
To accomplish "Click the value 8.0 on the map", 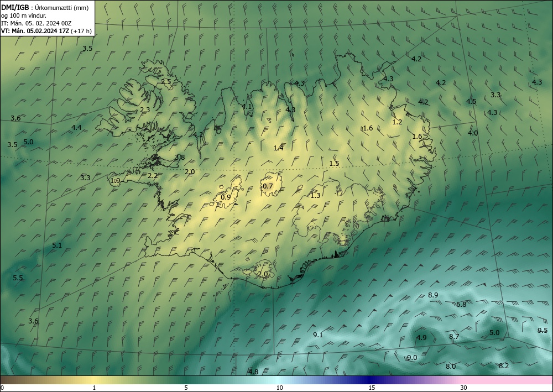I will (x=451, y=366).
